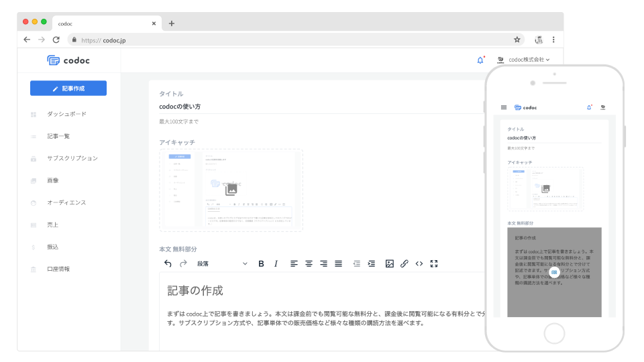The width and height of the screenshot is (644, 362).
Task: Click the audience icon beside オーディエンス
Action: tap(34, 203)
